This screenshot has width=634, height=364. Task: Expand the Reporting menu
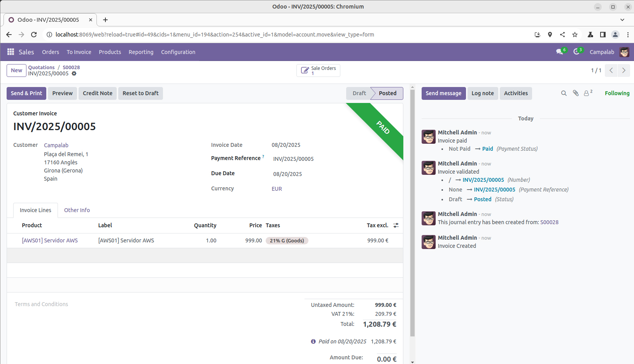coord(141,52)
